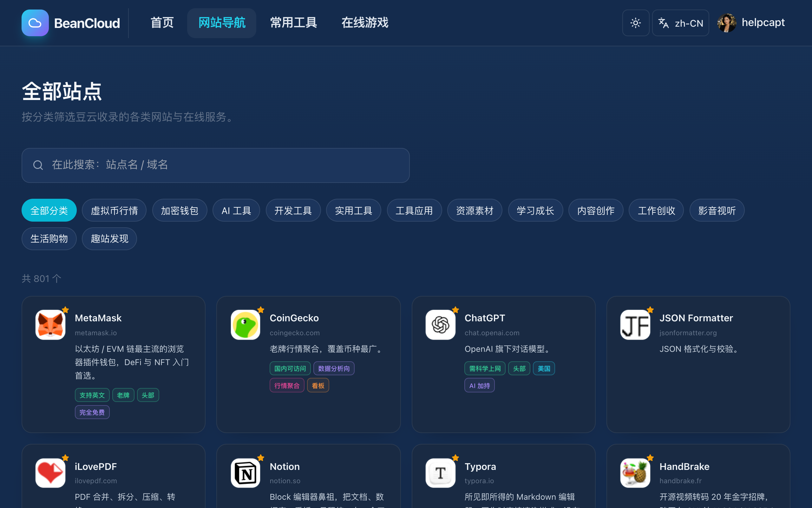Viewport: 812px width, 508px height.
Task: Filter by 生活购物 category
Action: tap(49, 238)
